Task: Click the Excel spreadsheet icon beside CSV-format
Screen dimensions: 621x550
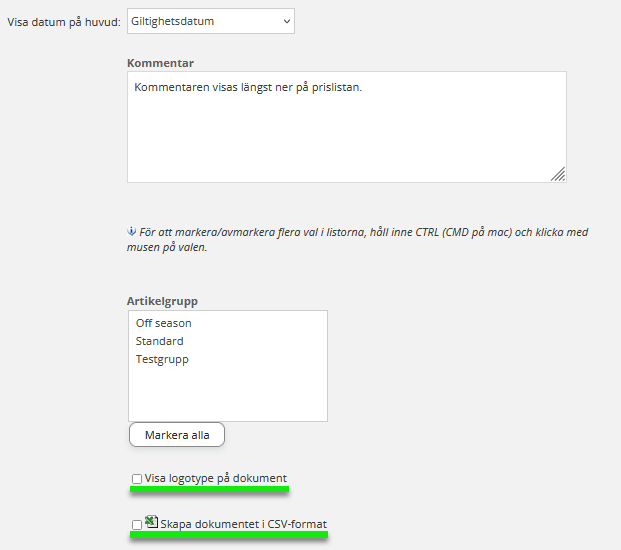Action: 152,522
